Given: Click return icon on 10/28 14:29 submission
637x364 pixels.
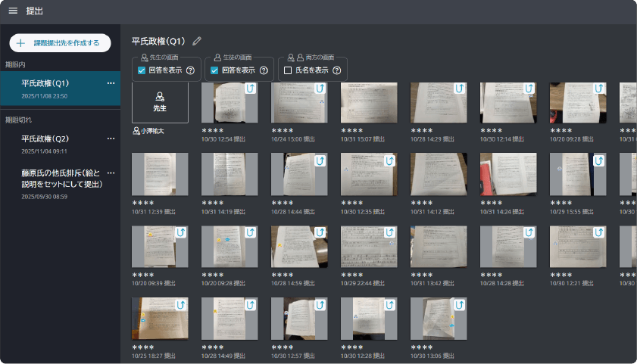Looking at the screenshot, I should [460, 88].
